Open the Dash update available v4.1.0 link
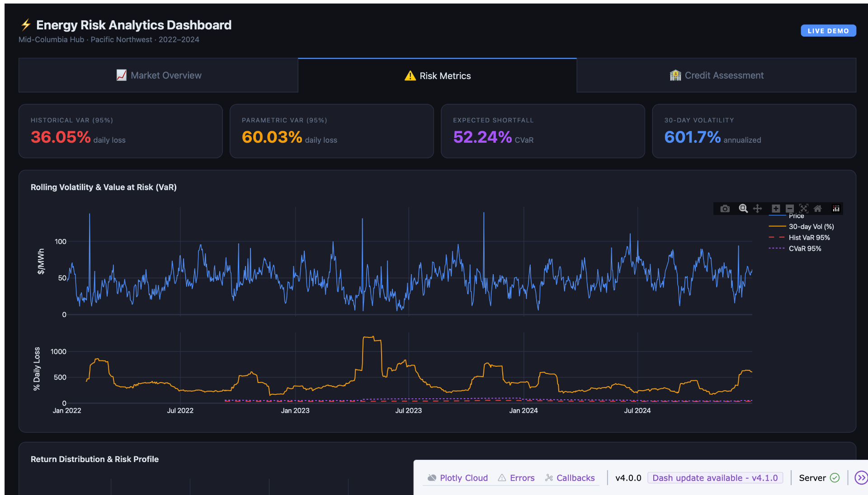Image resolution: width=868 pixels, height=495 pixels. 715,477
